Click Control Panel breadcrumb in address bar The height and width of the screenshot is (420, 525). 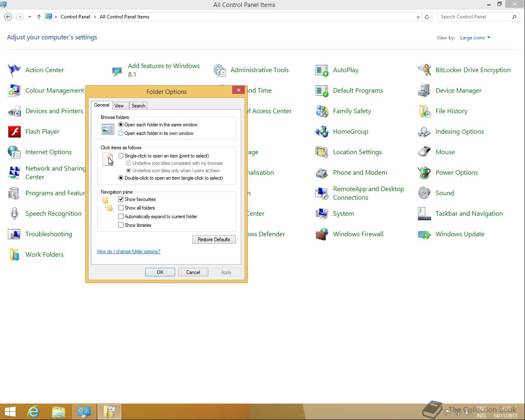point(75,17)
